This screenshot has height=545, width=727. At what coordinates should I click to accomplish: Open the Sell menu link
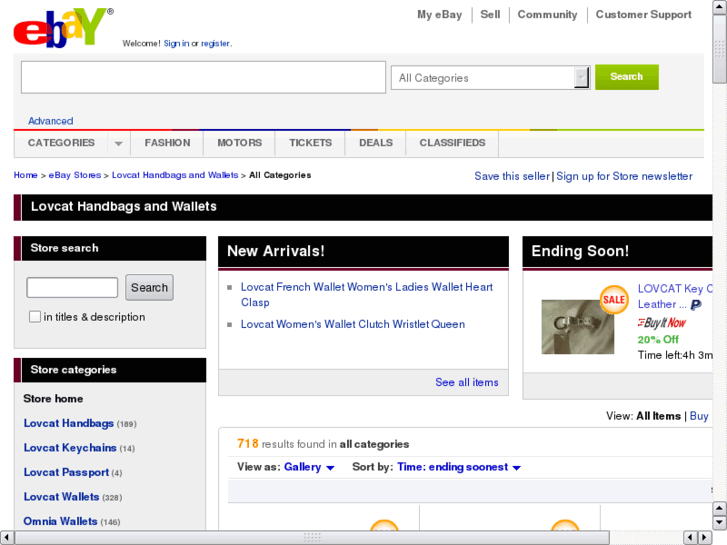[490, 15]
